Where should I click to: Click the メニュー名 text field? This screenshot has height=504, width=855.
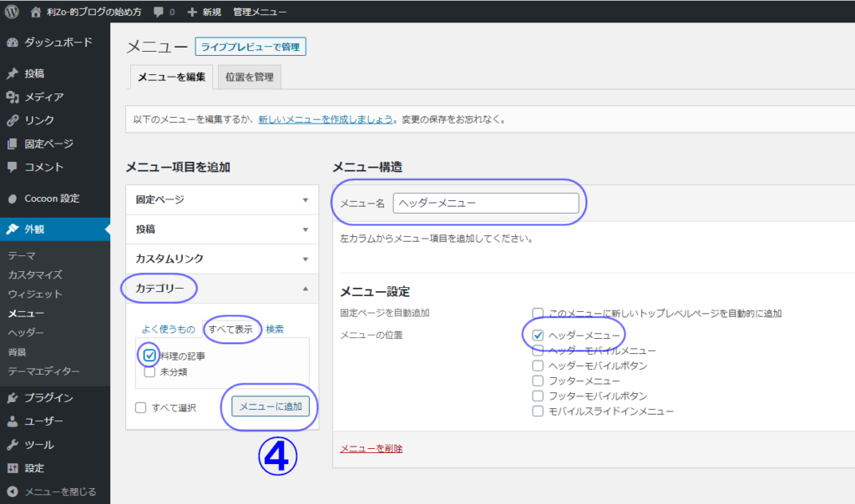[x=485, y=203]
